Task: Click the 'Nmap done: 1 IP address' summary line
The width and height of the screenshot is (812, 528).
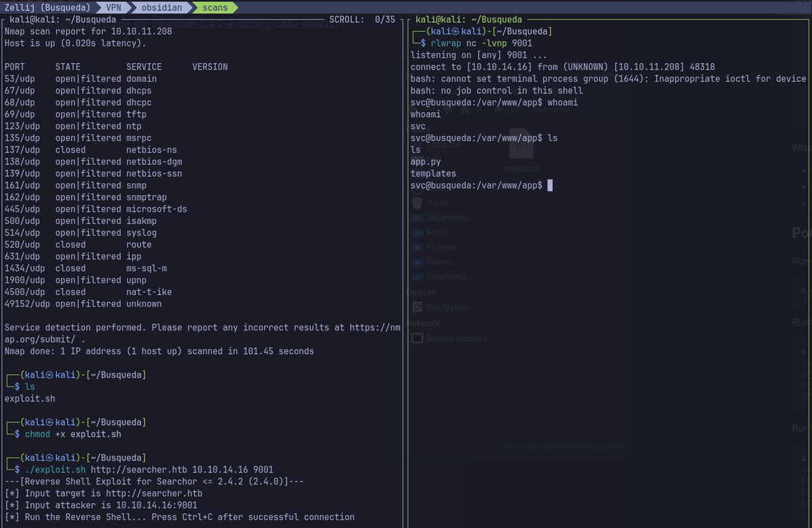Action: pyautogui.click(x=159, y=351)
